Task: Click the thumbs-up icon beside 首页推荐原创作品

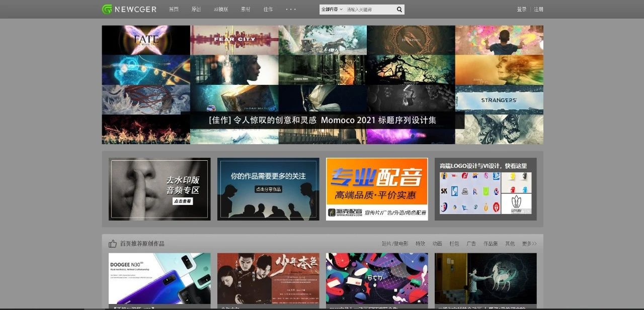Action: point(113,244)
